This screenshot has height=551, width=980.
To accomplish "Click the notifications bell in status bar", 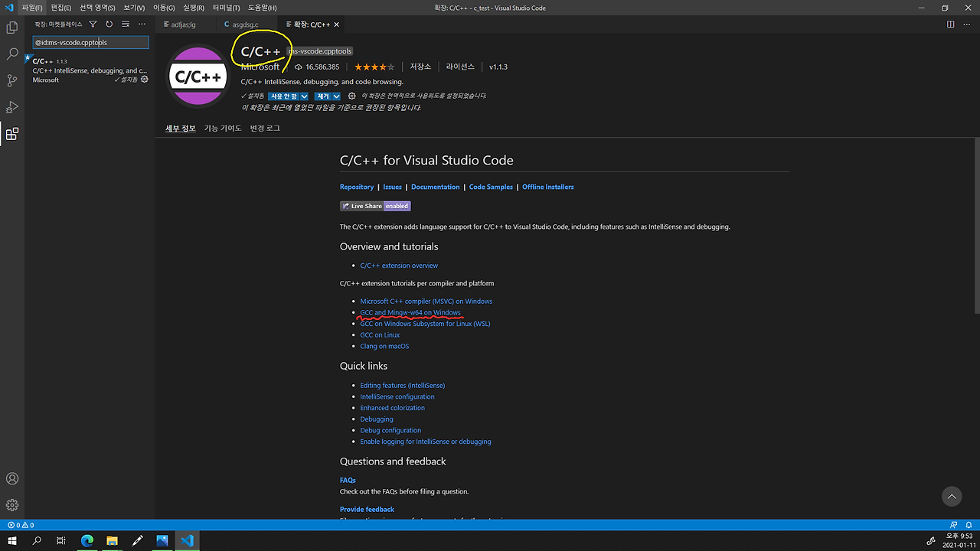I will (969, 525).
